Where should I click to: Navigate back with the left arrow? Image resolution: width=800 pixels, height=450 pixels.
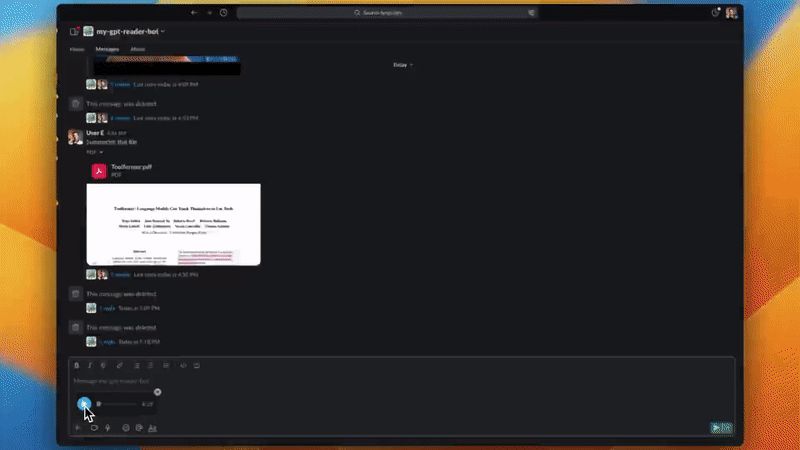point(193,13)
